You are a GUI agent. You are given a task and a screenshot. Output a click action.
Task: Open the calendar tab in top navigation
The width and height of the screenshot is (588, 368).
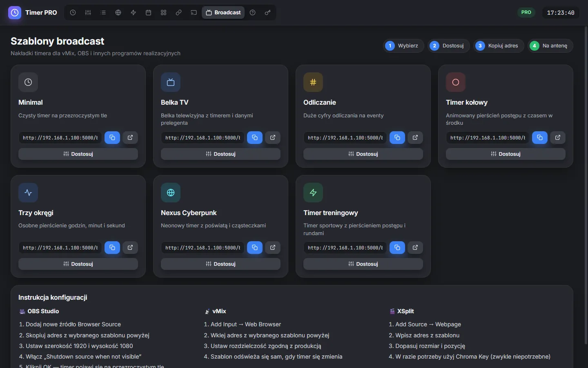click(148, 13)
